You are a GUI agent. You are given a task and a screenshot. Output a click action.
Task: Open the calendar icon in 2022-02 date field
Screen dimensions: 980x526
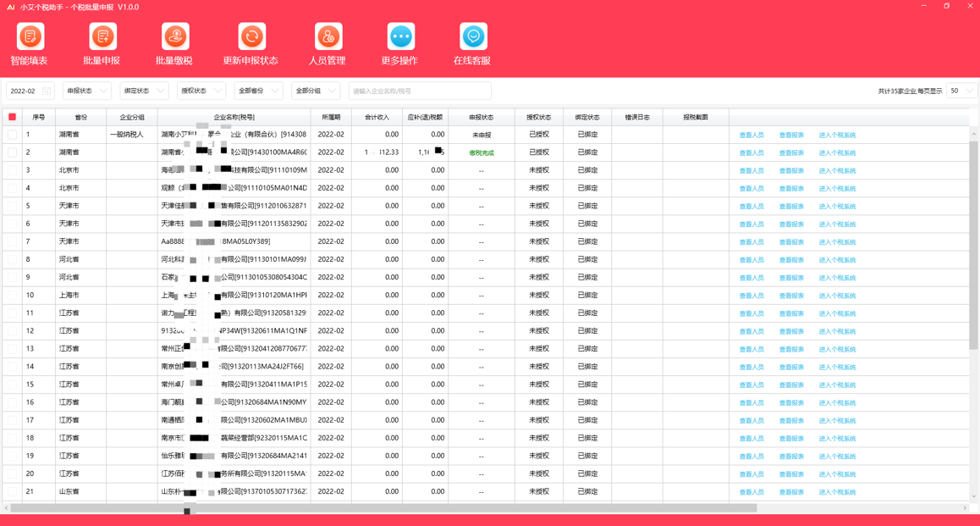(x=47, y=91)
